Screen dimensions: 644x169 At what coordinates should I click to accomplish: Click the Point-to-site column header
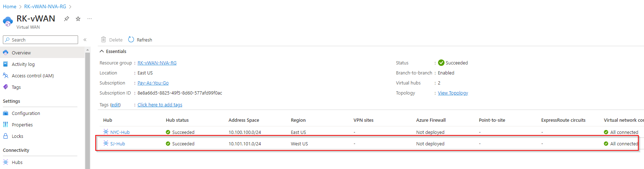492,120
